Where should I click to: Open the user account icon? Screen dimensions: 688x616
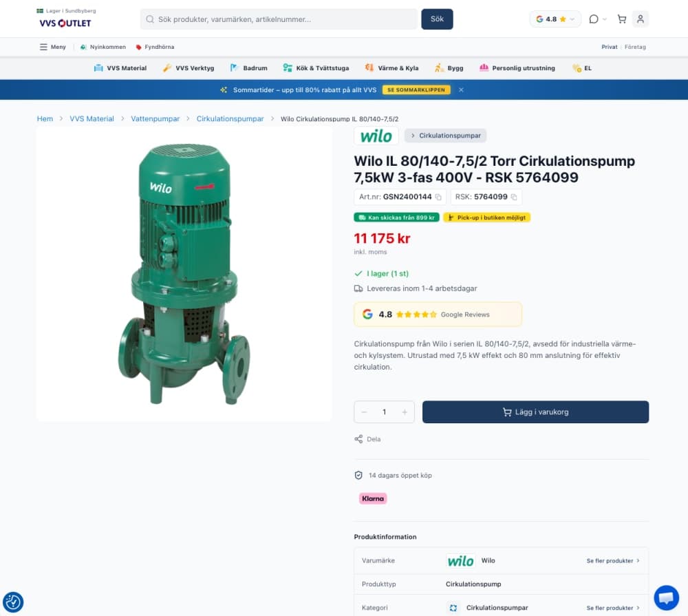(x=640, y=19)
